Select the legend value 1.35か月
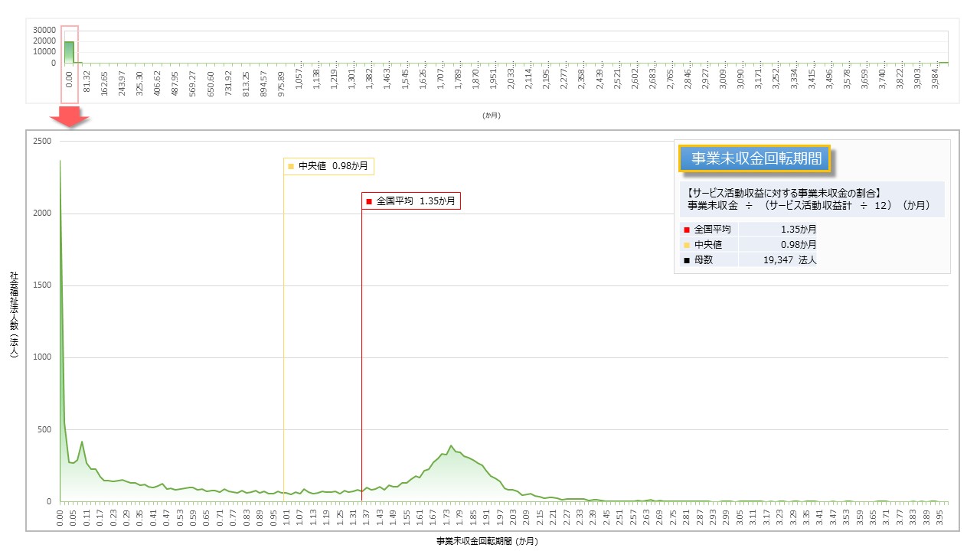The image size is (980, 551). click(799, 230)
